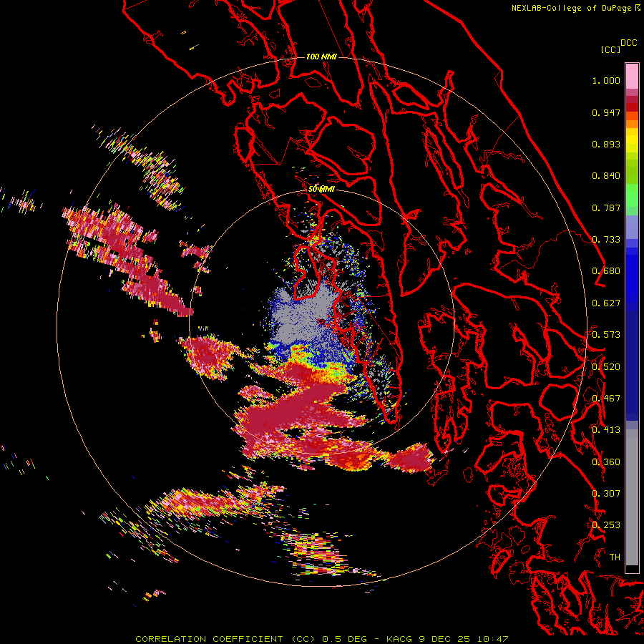Select the 0.467 scale value
This screenshot has height=644, width=644.
pos(606,399)
